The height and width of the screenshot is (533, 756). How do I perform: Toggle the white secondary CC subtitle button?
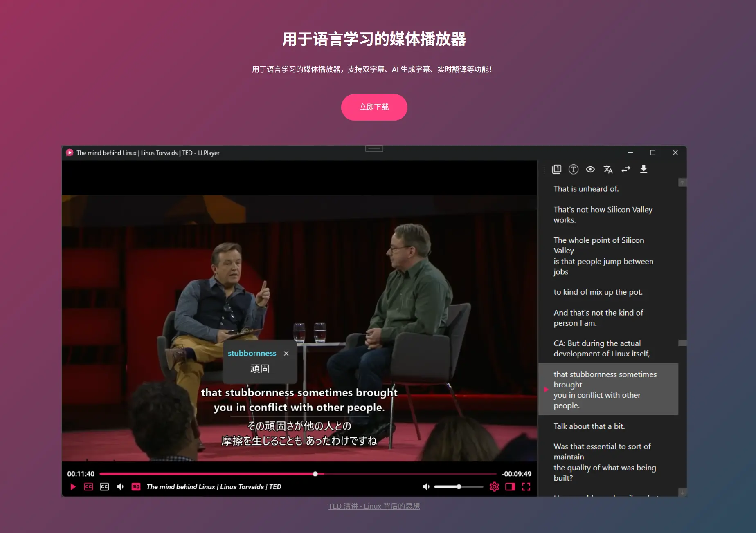coord(104,487)
